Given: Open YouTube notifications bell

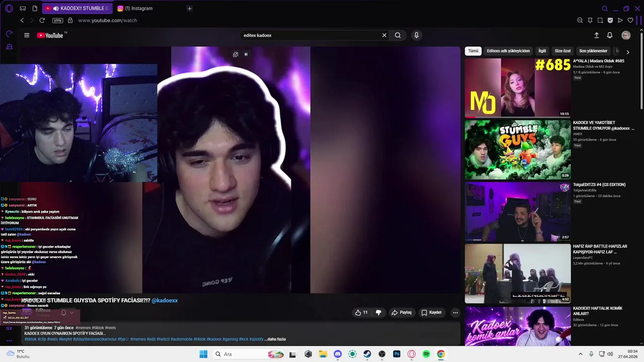Looking at the screenshot, I should point(610,35).
